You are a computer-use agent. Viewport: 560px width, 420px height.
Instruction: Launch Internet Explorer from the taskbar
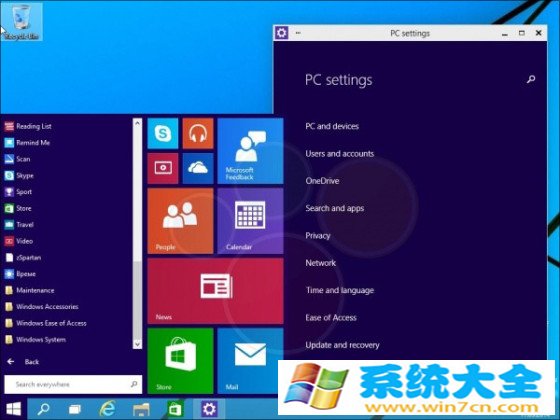coord(107,409)
